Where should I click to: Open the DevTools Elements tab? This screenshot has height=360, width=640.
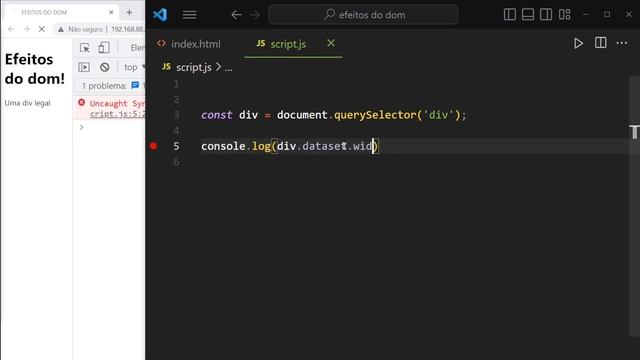point(137,48)
